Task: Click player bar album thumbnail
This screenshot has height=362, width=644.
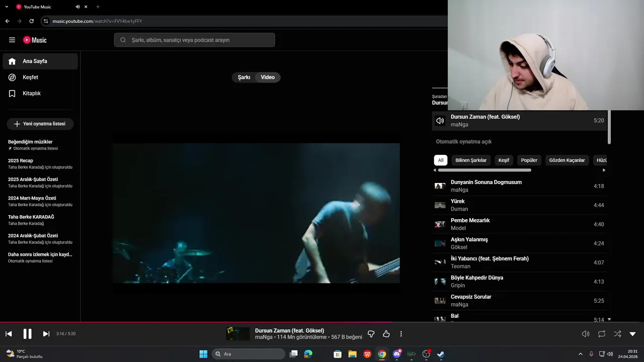Action: tap(238, 334)
